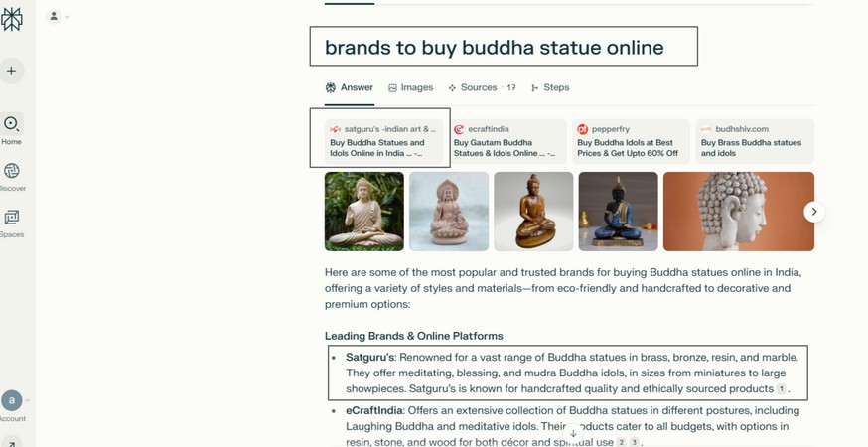Switch to the Sources tab
This screenshot has height=447, width=868.
[x=482, y=87]
